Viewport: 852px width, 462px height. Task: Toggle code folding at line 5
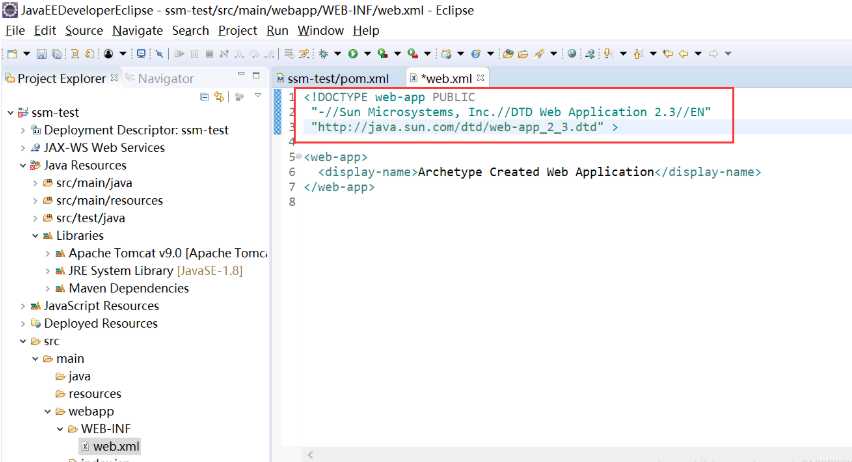pyautogui.click(x=299, y=157)
